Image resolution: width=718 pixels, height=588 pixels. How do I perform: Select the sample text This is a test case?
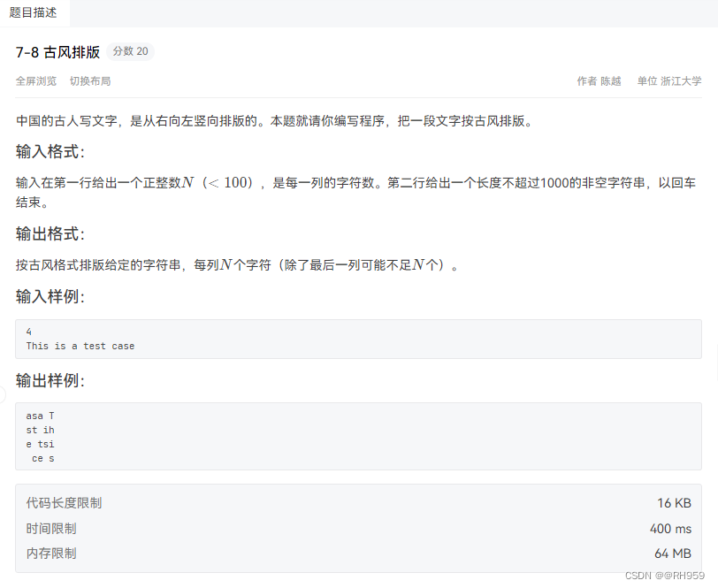click(80, 346)
